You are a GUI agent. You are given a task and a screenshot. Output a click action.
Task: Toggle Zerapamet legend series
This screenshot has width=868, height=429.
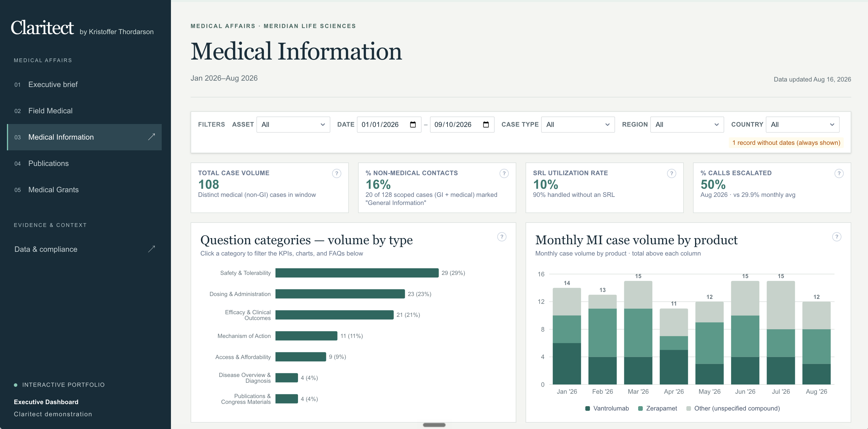tap(657, 408)
